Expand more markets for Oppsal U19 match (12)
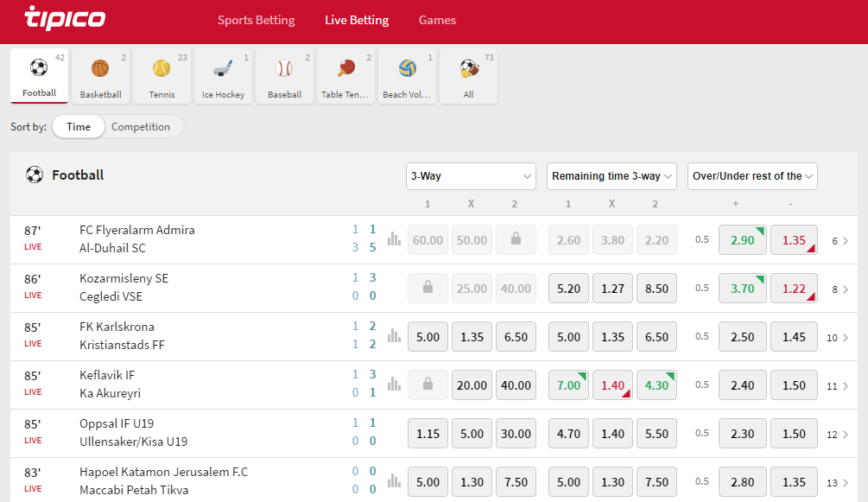Viewport: 868px width, 502px height. [838, 435]
